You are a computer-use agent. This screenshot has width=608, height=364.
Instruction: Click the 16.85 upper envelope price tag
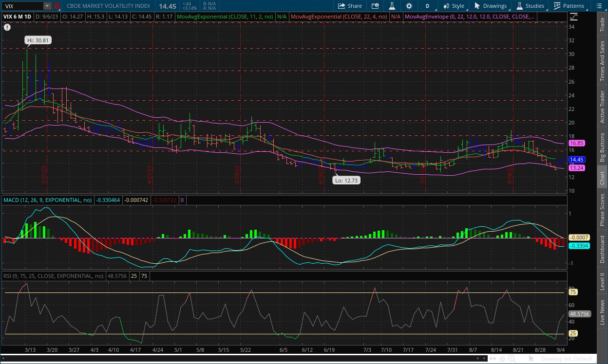(577, 144)
